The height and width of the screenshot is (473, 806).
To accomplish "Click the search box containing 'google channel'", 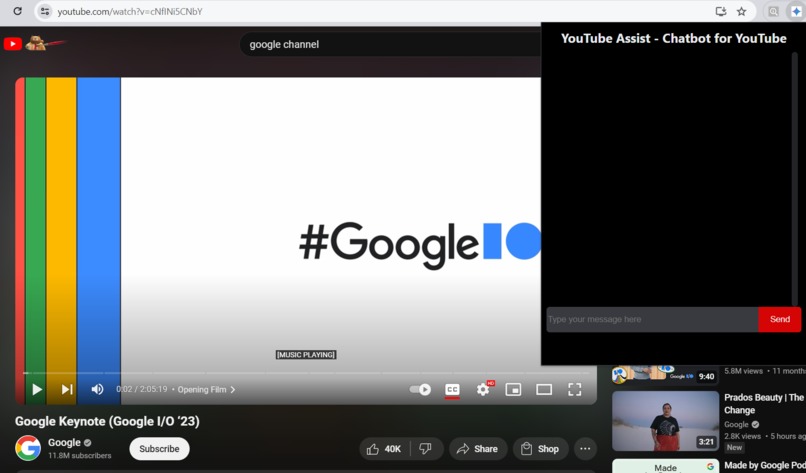I will click(x=391, y=45).
